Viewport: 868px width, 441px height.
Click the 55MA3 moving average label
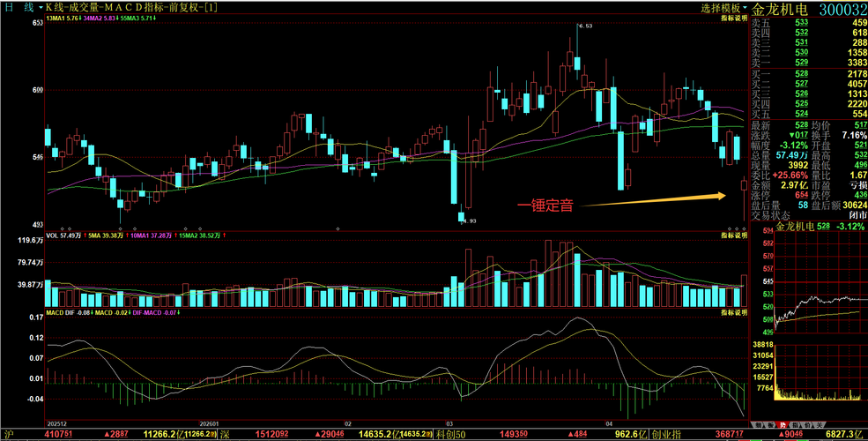tap(137, 19)
